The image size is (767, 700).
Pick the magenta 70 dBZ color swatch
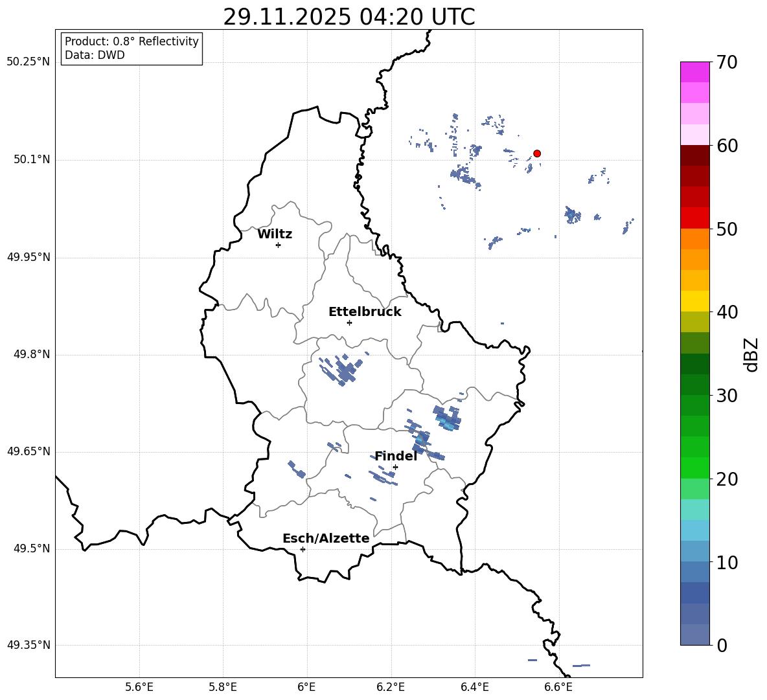tap(694, 72)
